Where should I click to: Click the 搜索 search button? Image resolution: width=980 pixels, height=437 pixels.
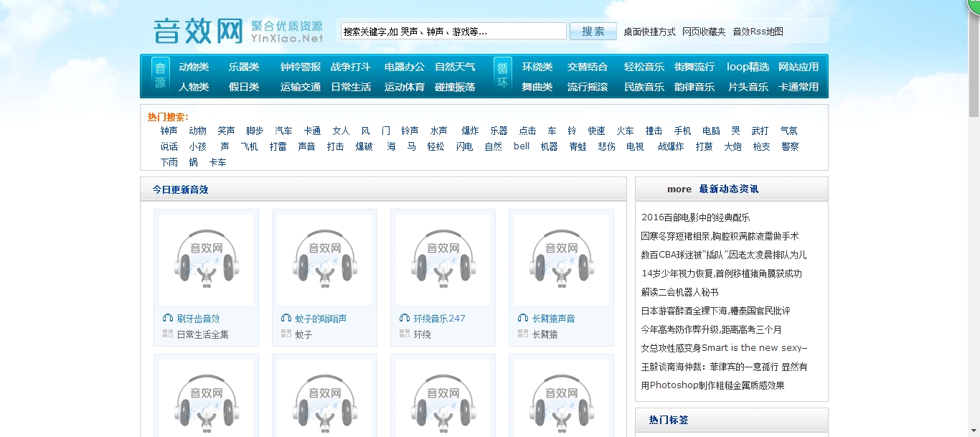click(593, 30)
